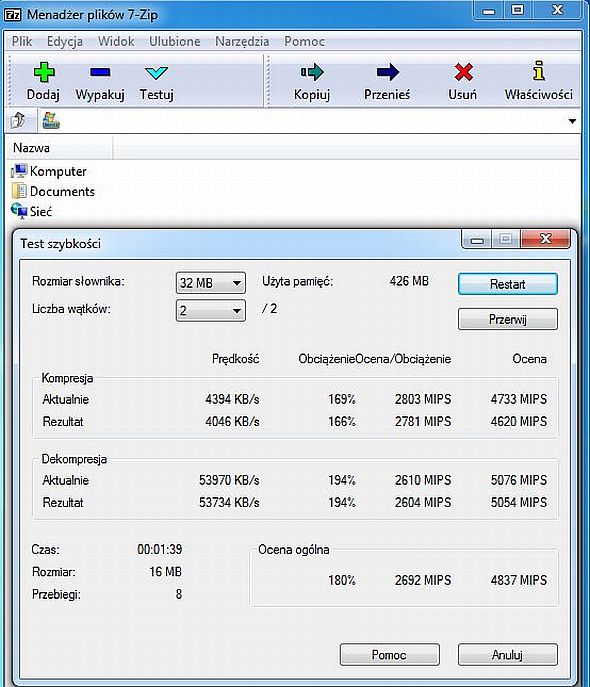Image resolution: width=590 pixels, height=687 pixels.
Task: Expand the address bar dropdown arrow
Action: [572, 121]
